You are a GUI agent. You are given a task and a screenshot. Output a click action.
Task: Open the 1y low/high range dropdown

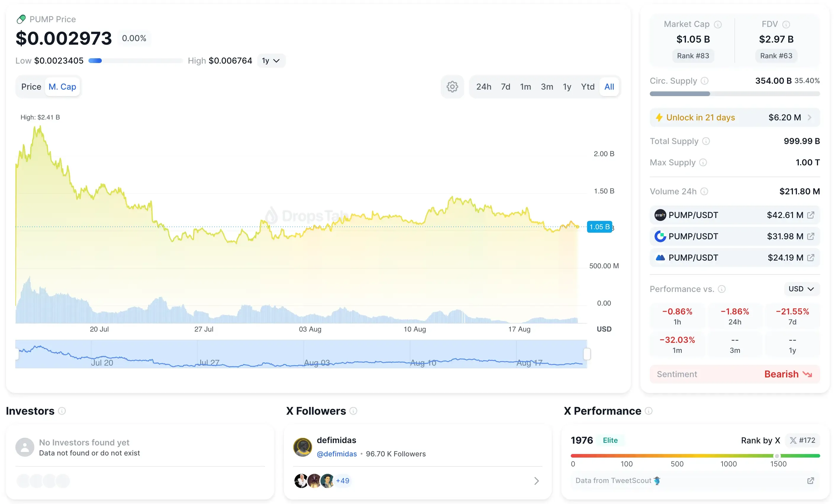tap(271, 61)
